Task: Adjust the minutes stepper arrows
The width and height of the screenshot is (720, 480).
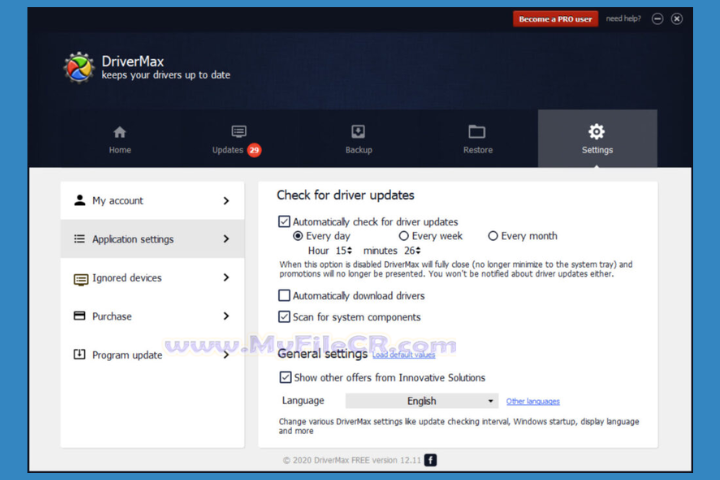Action: pos(418,251)
